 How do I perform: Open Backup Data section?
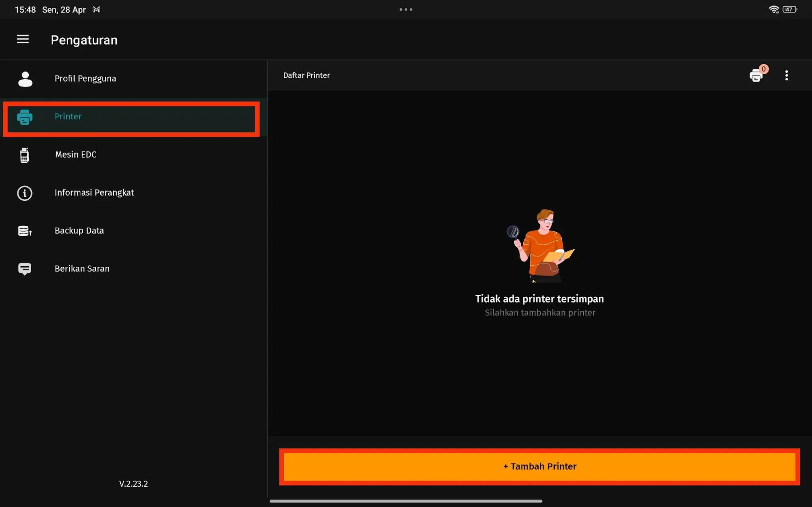79,231
